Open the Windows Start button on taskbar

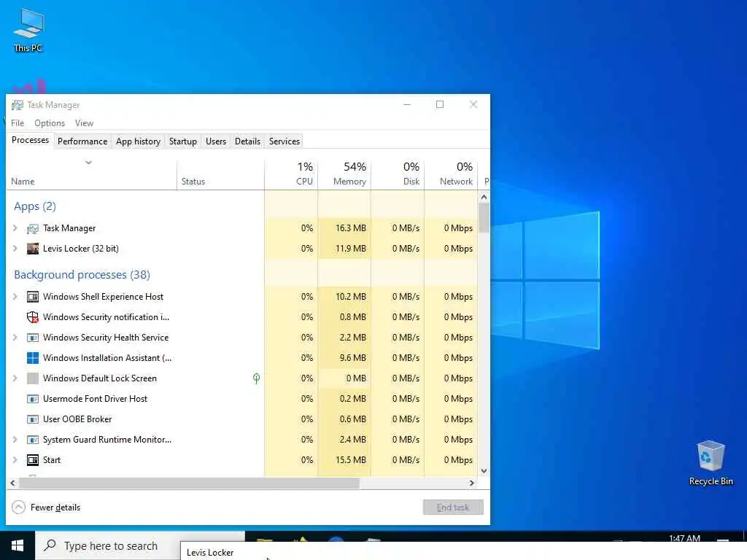pos(18,545)
